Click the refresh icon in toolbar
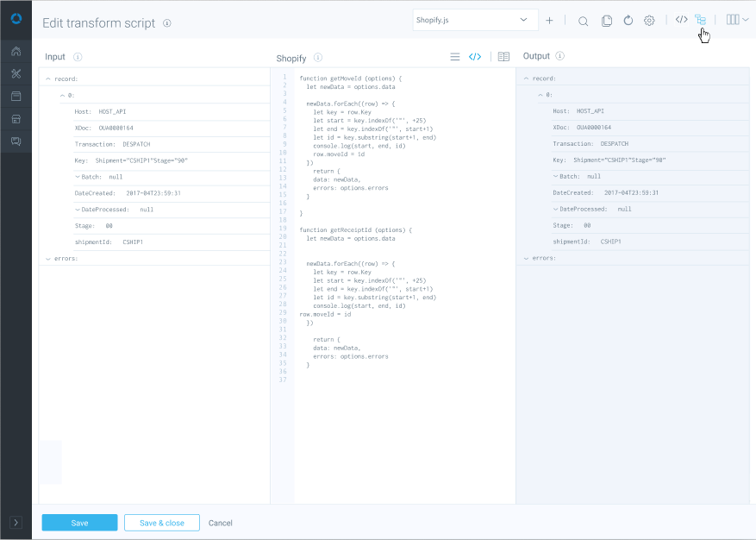Viewport: 756px width, 540px height. [628, 21]
